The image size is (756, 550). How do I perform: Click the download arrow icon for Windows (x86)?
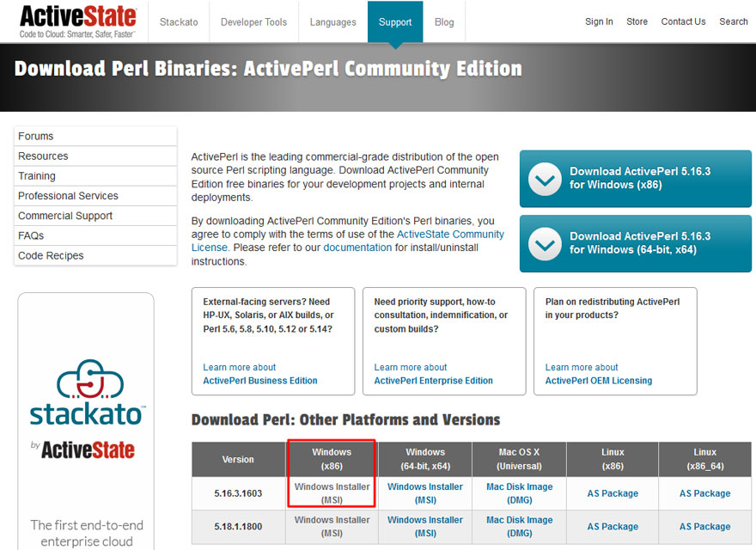[545, 179]
